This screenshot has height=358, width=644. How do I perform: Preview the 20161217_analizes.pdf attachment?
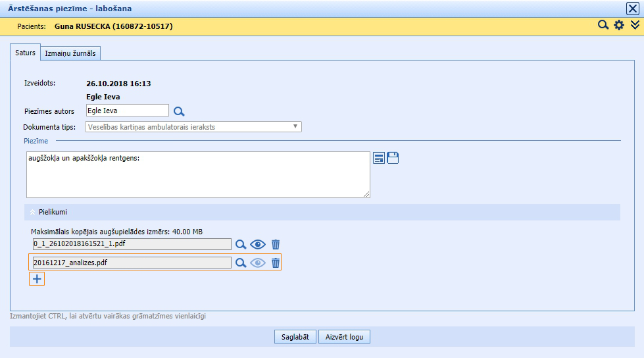[x=257, y=263]
